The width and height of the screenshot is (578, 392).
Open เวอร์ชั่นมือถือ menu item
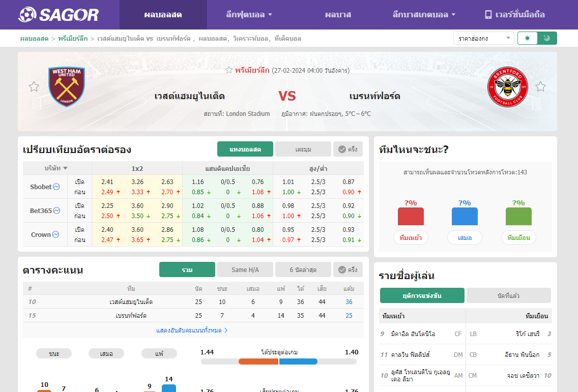tap(514, 15)
